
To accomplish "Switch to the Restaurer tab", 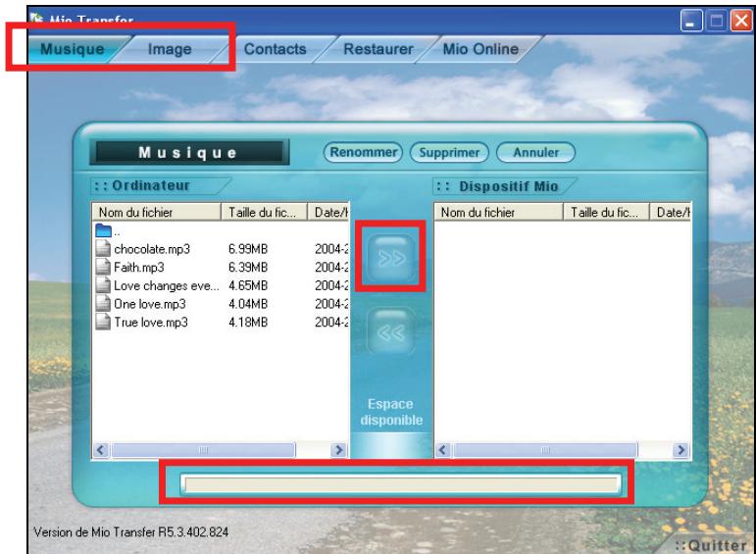I will [x=378, y=49].
